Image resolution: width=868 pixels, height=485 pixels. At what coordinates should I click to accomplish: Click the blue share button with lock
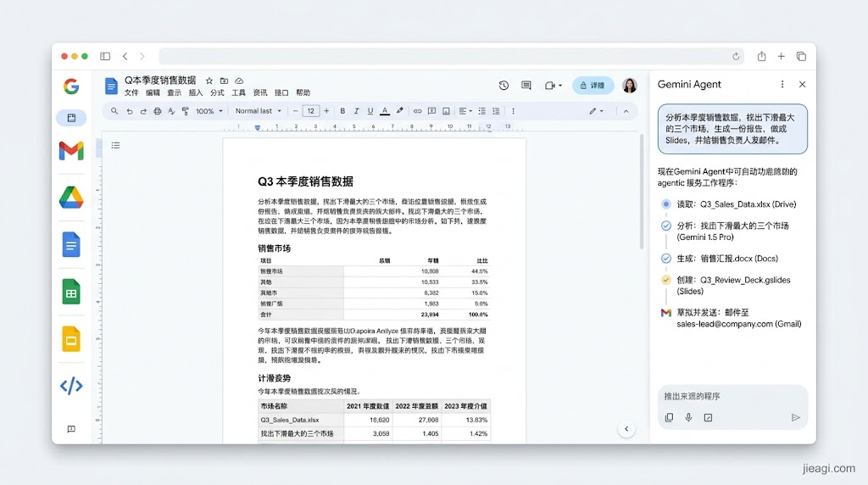pos(593,86)
